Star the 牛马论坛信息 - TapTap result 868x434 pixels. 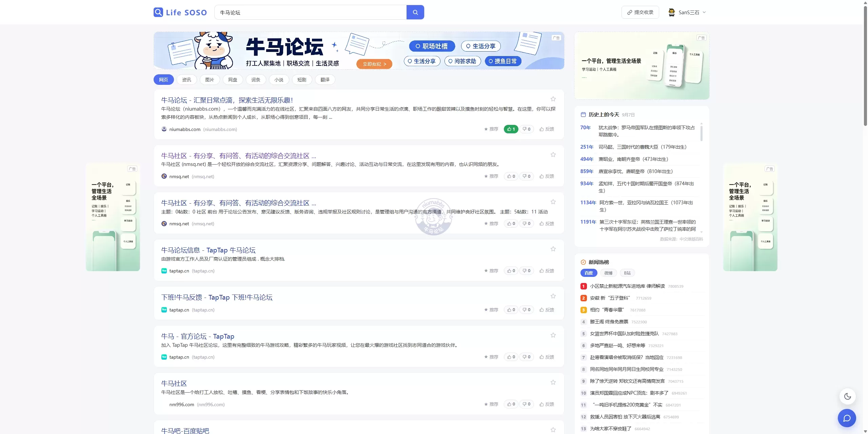coord(553,249)
